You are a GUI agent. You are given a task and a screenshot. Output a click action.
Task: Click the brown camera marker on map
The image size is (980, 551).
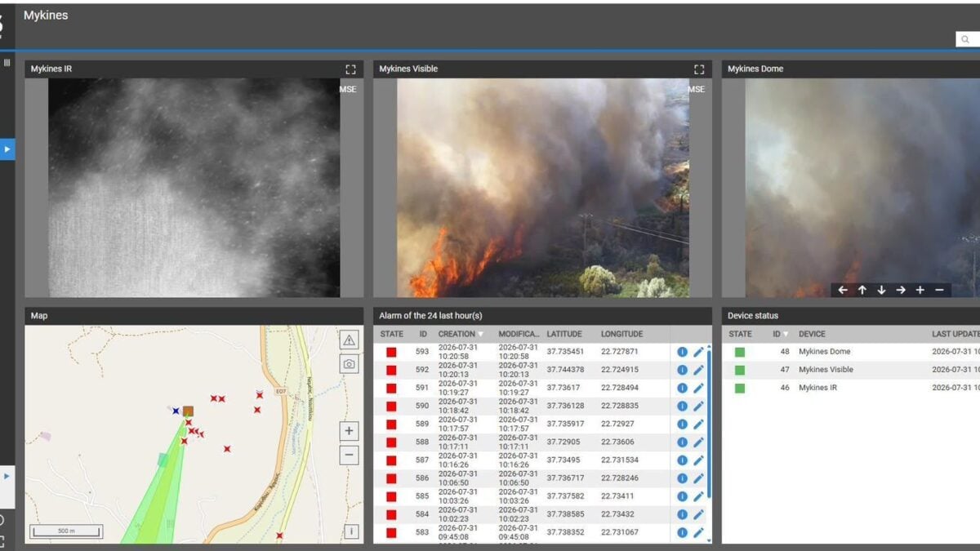[x=188, y=411]
